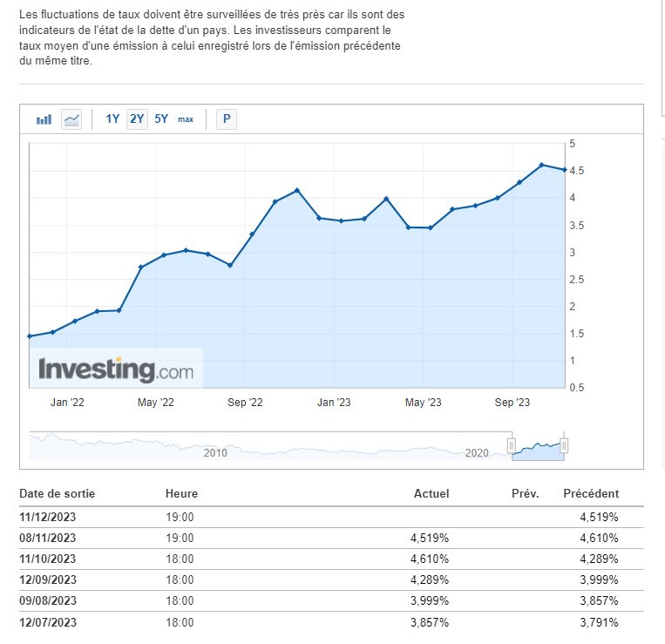Click the right range navigator handle
The height and width of the screenshot is (644, 665).
click(564, 446)
